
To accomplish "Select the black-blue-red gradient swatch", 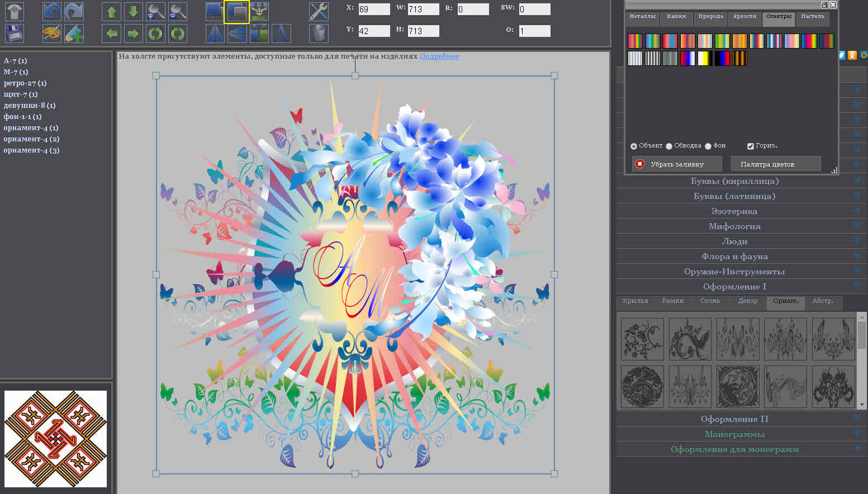I will (722, 58).
